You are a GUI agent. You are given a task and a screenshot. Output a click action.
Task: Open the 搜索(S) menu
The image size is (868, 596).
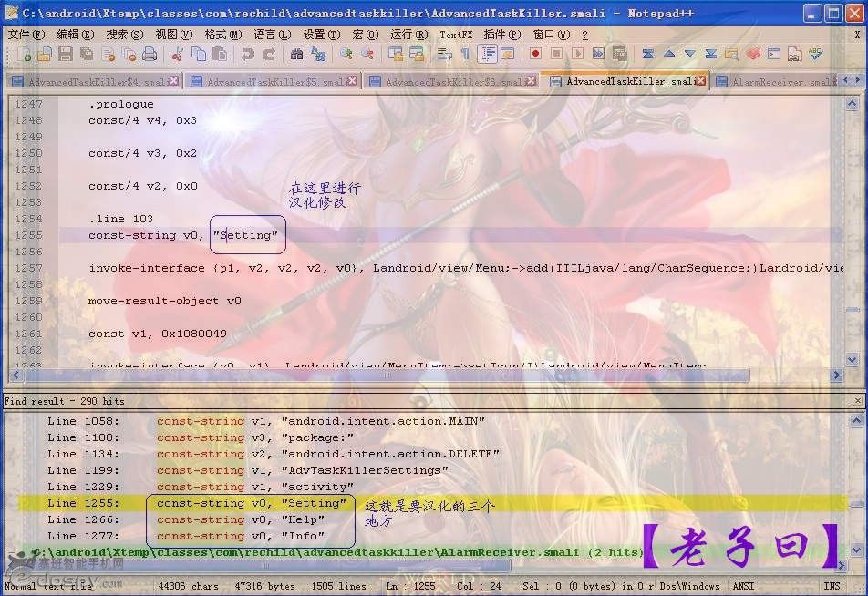click(125, 35)
